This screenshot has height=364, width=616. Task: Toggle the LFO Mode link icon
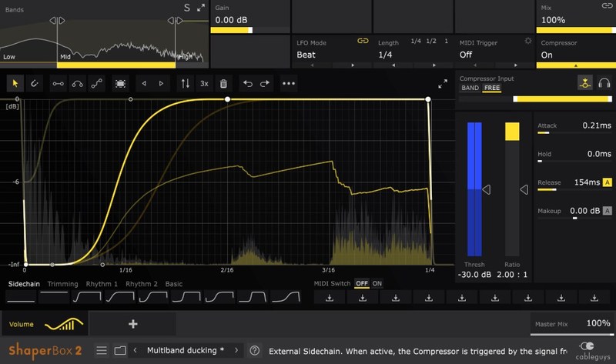363,41
